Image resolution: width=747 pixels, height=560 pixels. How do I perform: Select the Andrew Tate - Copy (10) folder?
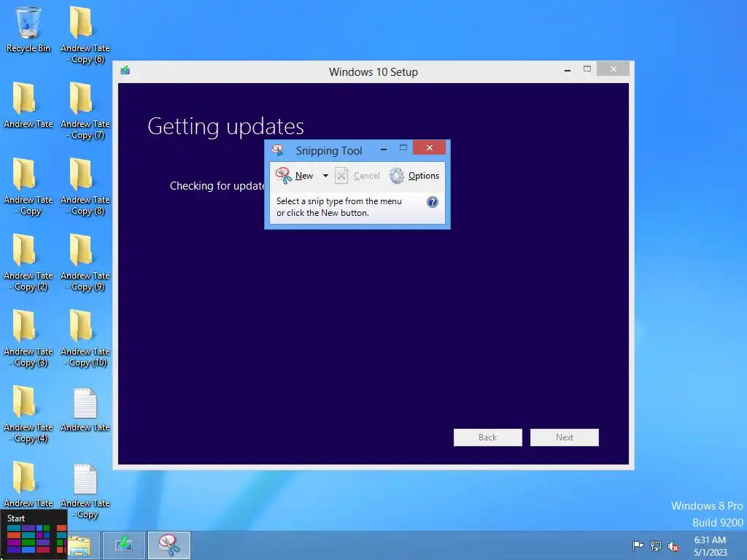tap(85, 338)
